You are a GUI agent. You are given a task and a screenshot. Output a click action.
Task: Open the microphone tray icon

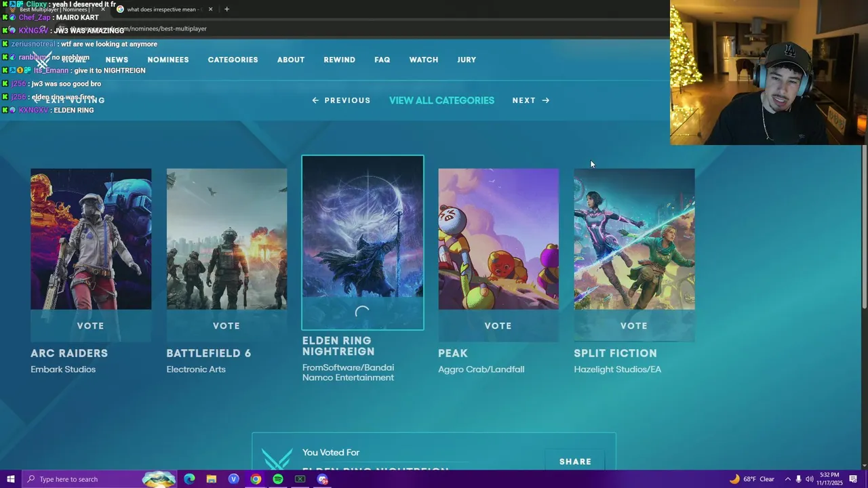click(798, 479)
